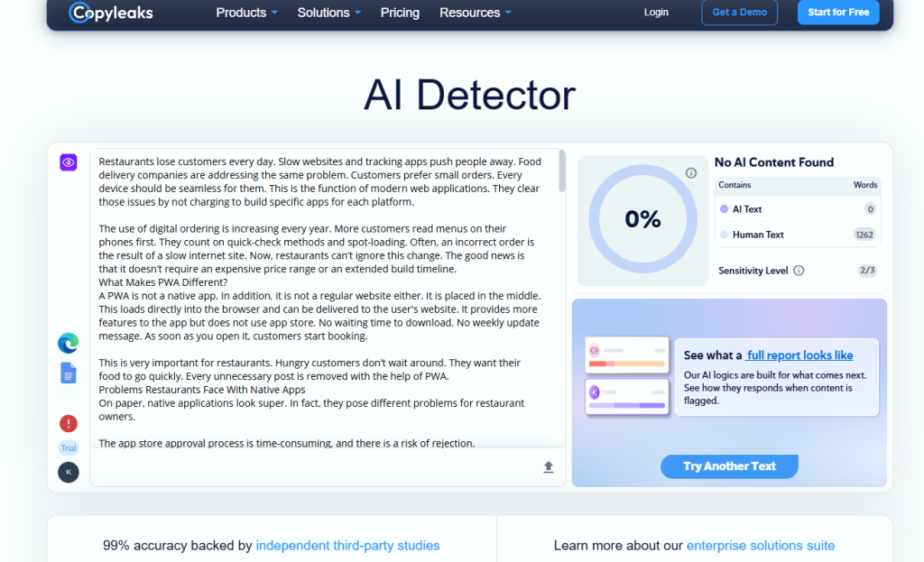Click the red exclamation alert icon
Viewport: 924px width, 562px height.
[x=69, y=423]
